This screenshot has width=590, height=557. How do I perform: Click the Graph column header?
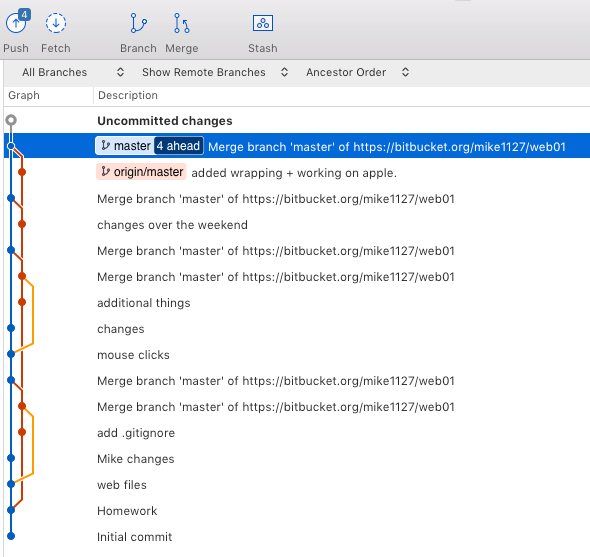(x=24, y=95)
